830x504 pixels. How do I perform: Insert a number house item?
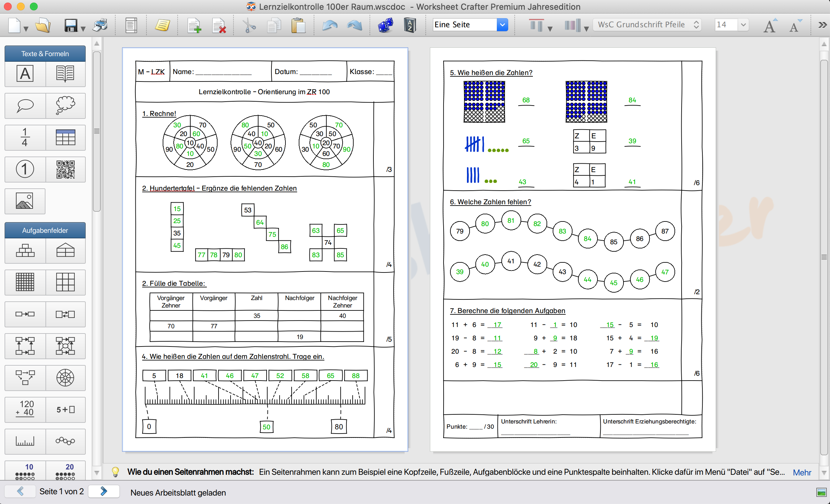65,250
